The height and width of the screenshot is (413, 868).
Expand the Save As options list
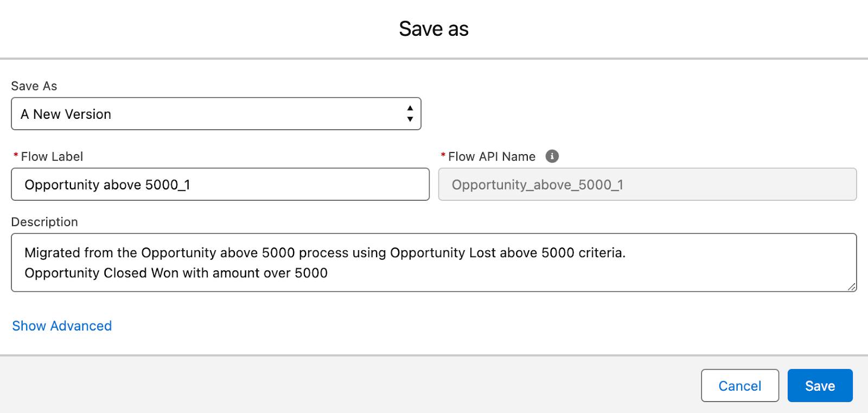(x=216, y=114)
